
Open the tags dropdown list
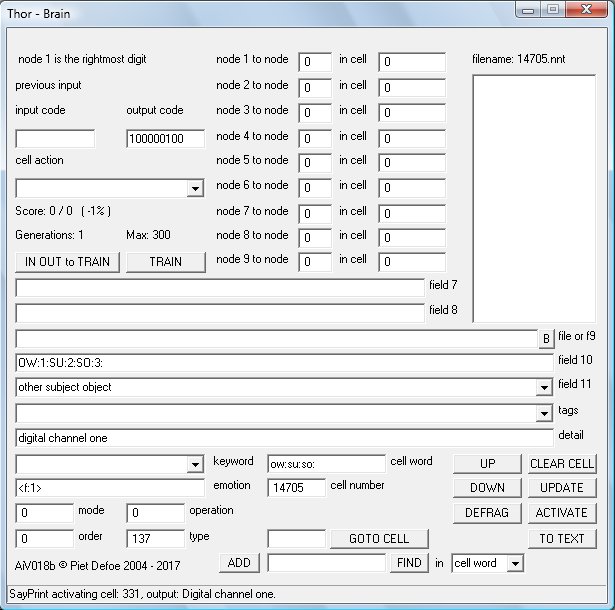point(544,413)
